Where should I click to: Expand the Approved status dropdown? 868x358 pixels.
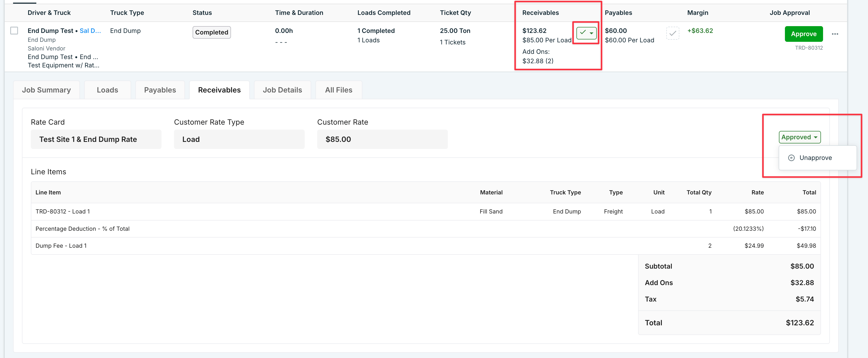point(799,137)
